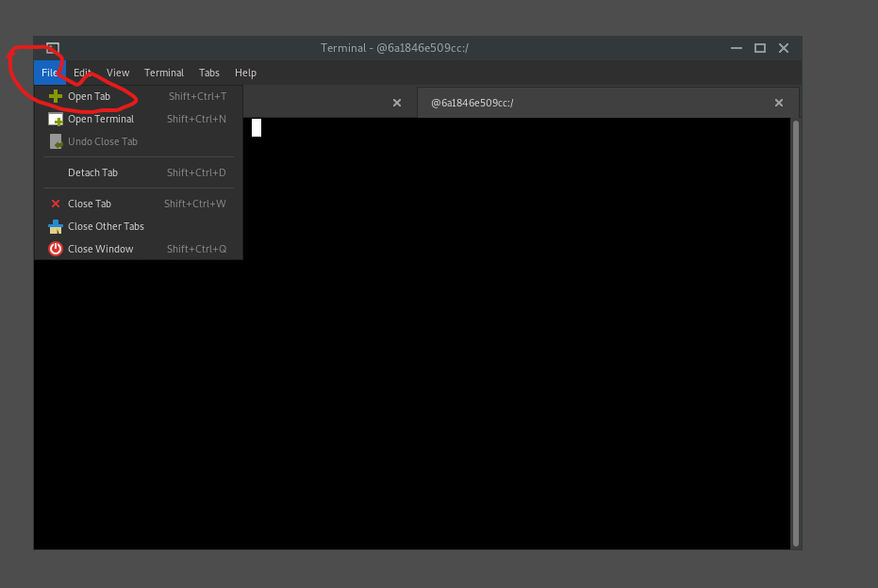Switch to the @6a1846e509cc:/ tab
This screenshot has height=588, width=878.
(607, 103)
